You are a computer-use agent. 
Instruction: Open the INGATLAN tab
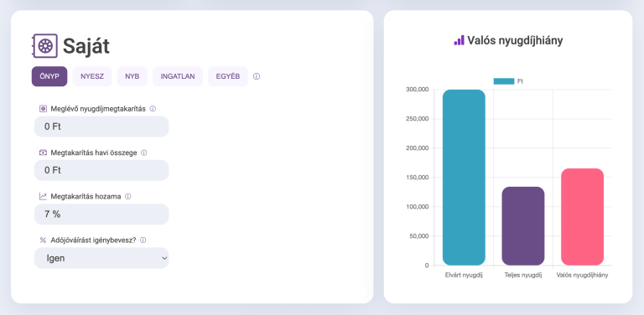click(x=178, y=76)
